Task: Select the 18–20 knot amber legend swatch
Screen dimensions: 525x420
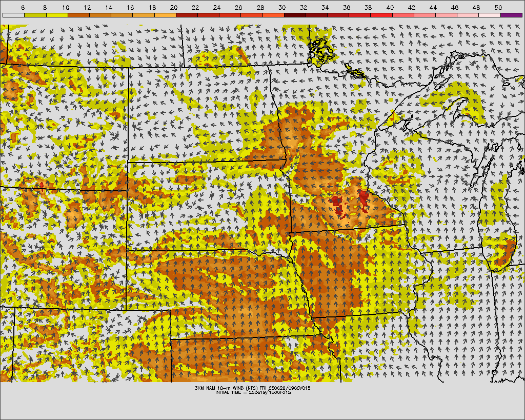Action: pyautogui.click(x=165, y=15)
